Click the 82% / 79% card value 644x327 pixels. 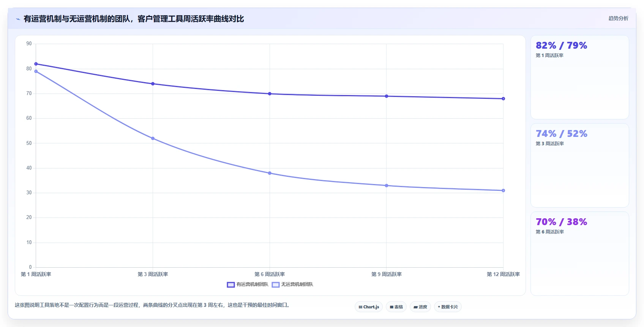click(561, 46)
